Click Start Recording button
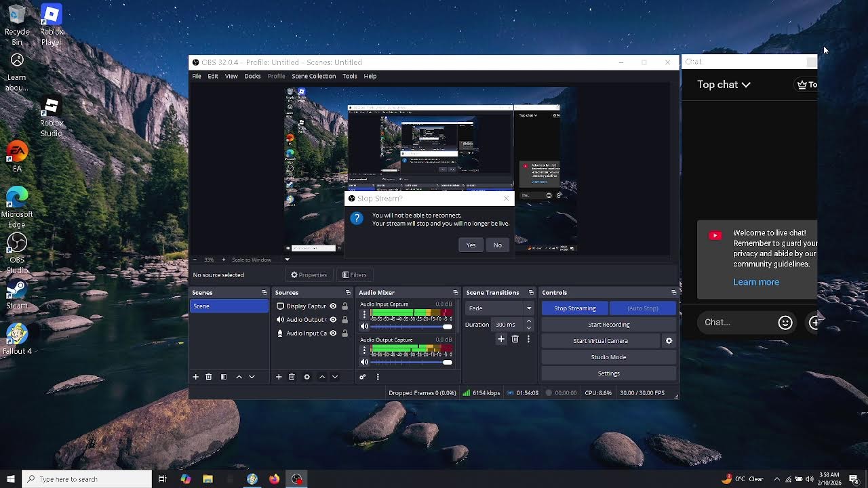This screenshot has width=868, height=488. click(609, 325)
